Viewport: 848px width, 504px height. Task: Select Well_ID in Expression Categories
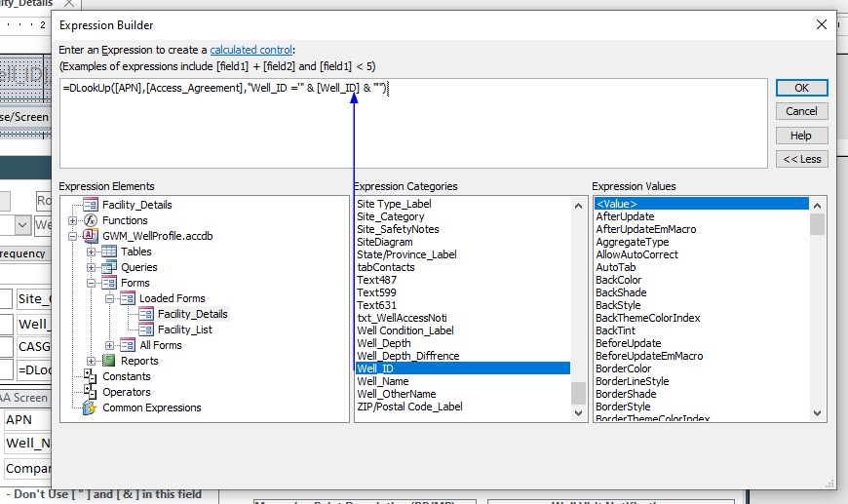coord(462,368)
